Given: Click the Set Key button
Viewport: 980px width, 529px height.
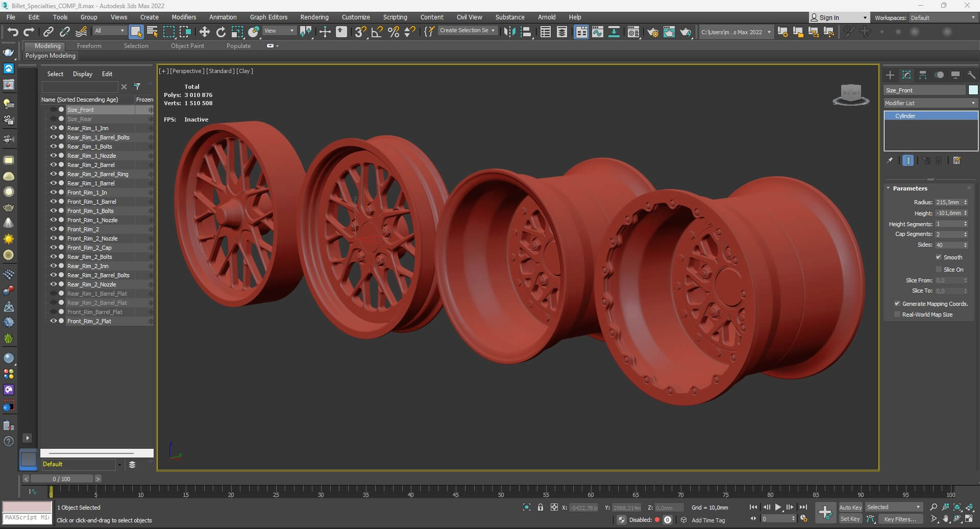Looking at the screenshot, I should tap(850, 519).
